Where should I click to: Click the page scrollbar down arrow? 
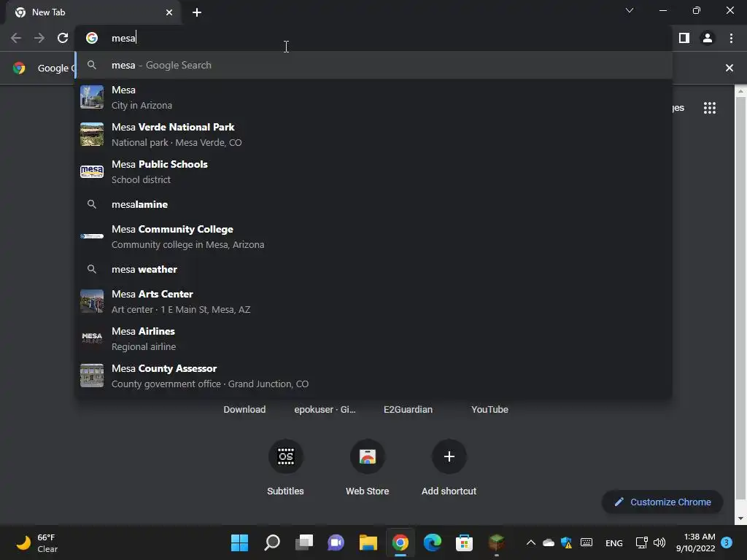(x=740, y=518)
